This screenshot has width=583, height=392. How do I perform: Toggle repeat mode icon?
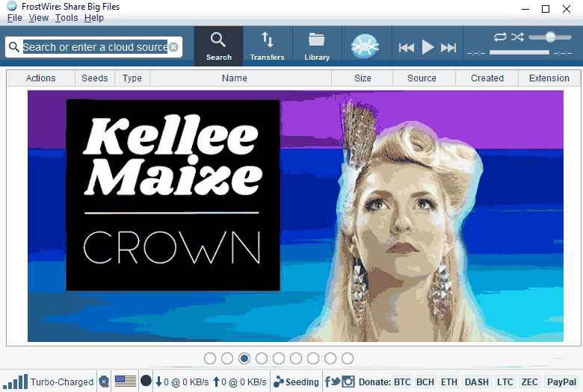pyautogui.click(x=500, y=37)
